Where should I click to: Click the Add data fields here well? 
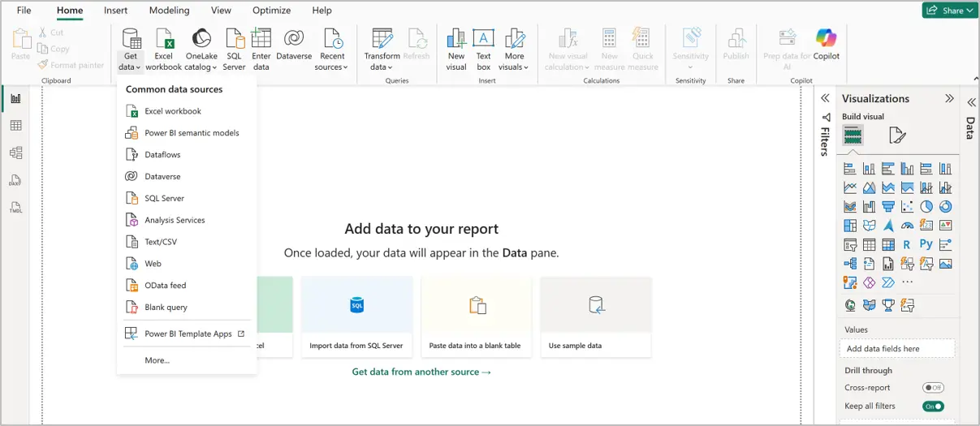[x=896, y=349]
